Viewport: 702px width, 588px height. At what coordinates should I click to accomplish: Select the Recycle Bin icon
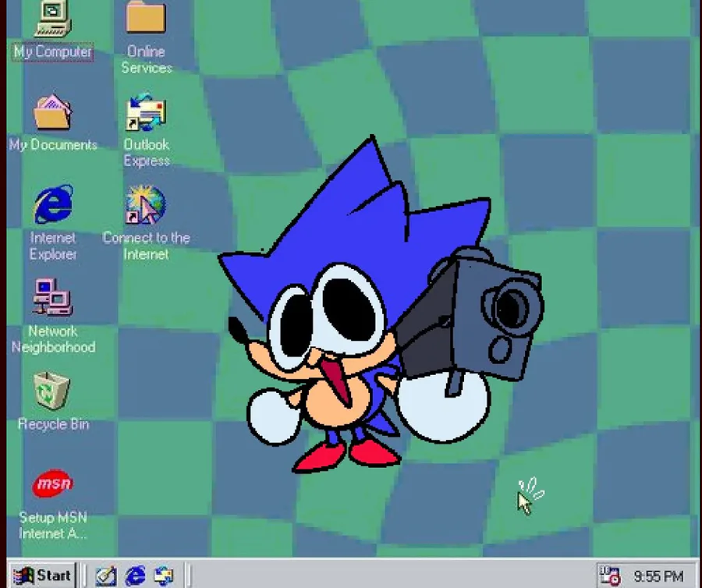click(52, 391)
